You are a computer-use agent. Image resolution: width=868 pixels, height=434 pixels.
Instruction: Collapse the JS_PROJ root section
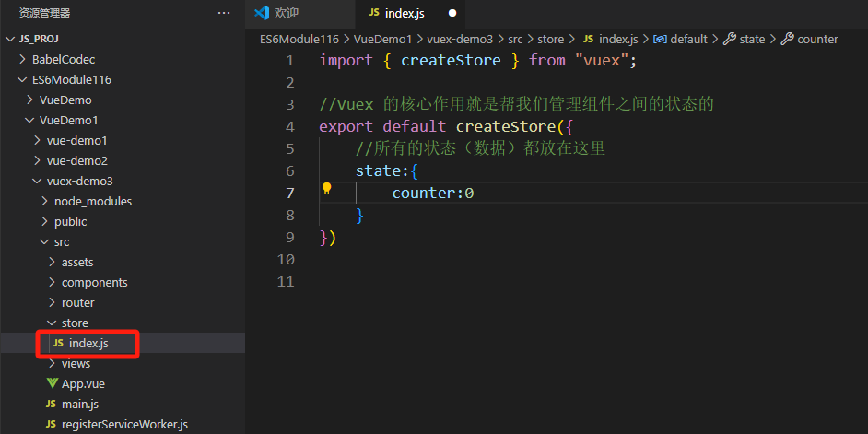[x=10, y=39]
